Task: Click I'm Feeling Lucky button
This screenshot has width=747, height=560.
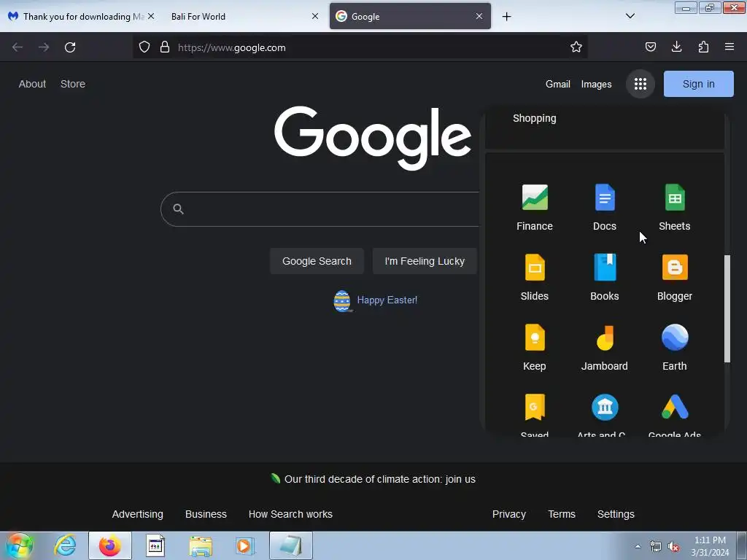Action: [x=425, y=261]
